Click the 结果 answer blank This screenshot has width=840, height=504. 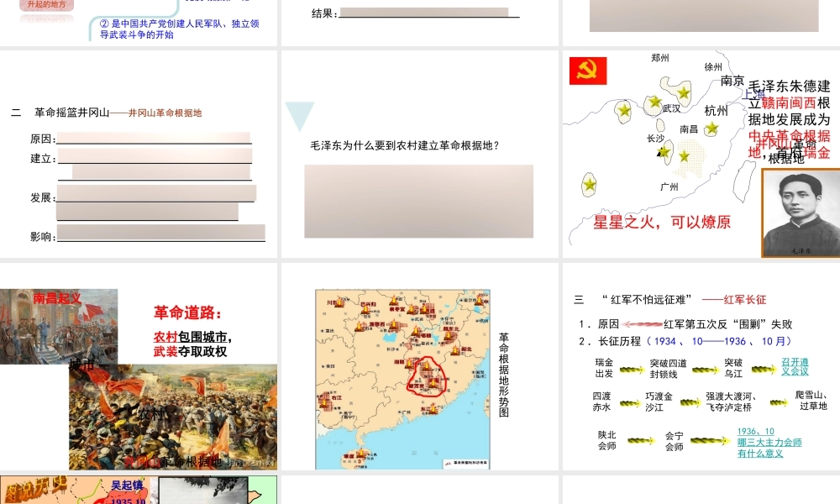click(x=424, y=13)
